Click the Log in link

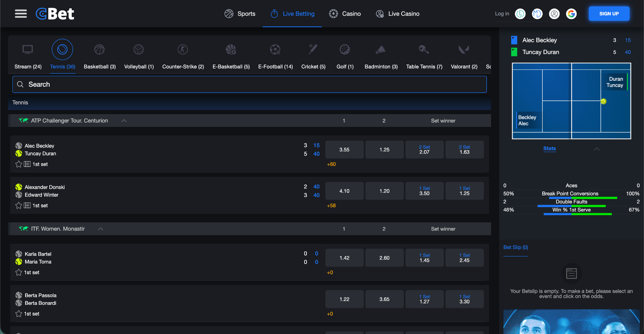(502, 14)
